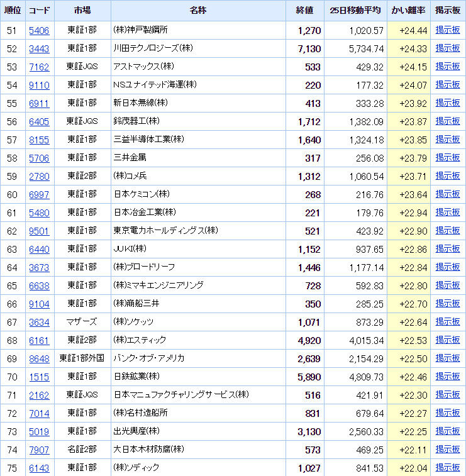The height and width of the screenshot is (476, 466).
Task: Open 掲示板 link for ソディック row
Action: click(448, 468)
